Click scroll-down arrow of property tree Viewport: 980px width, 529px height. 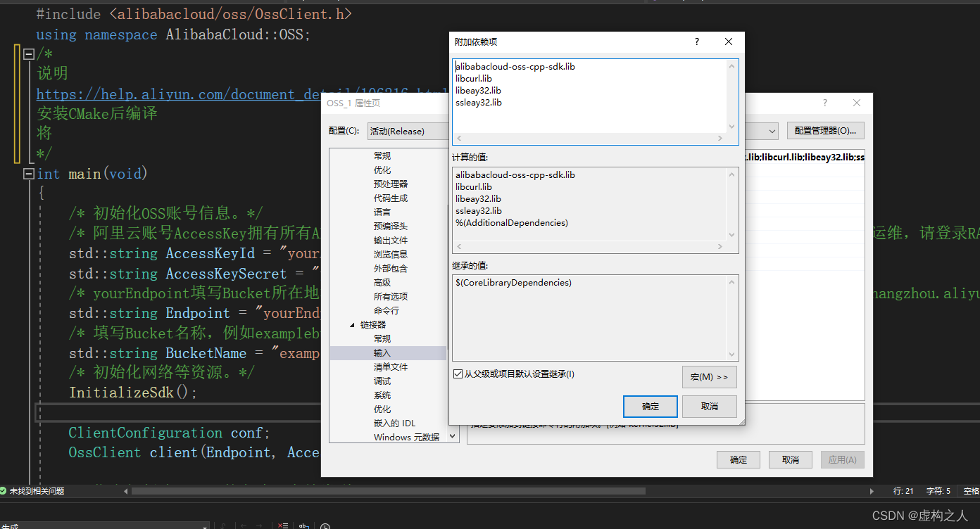click(453, 438)
